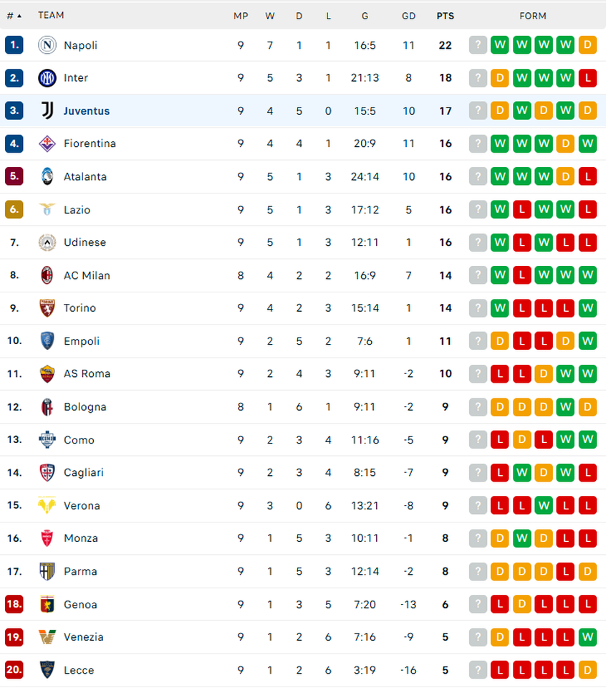
Task: Open the Lazio team page
Action: [77, 209]
